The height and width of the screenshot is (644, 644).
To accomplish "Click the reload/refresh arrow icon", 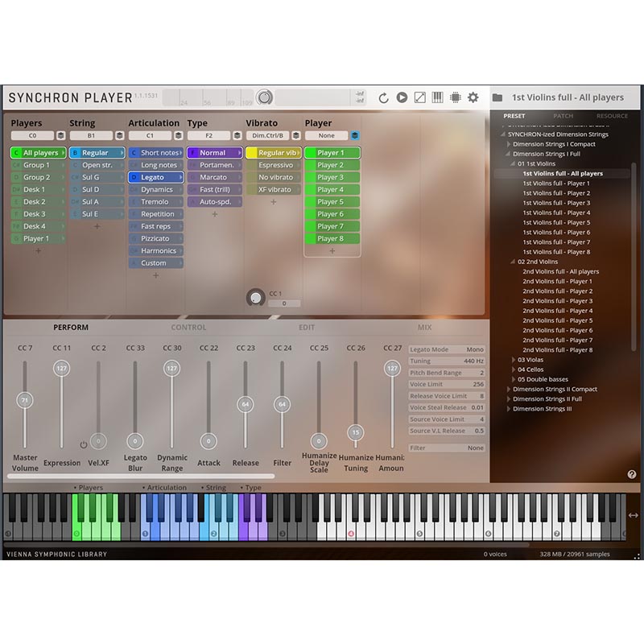I will 383,97.
